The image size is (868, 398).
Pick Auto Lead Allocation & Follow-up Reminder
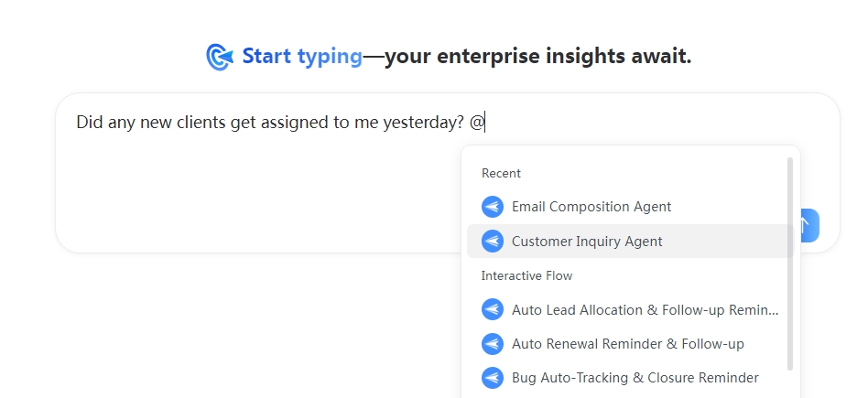(631, 309)
